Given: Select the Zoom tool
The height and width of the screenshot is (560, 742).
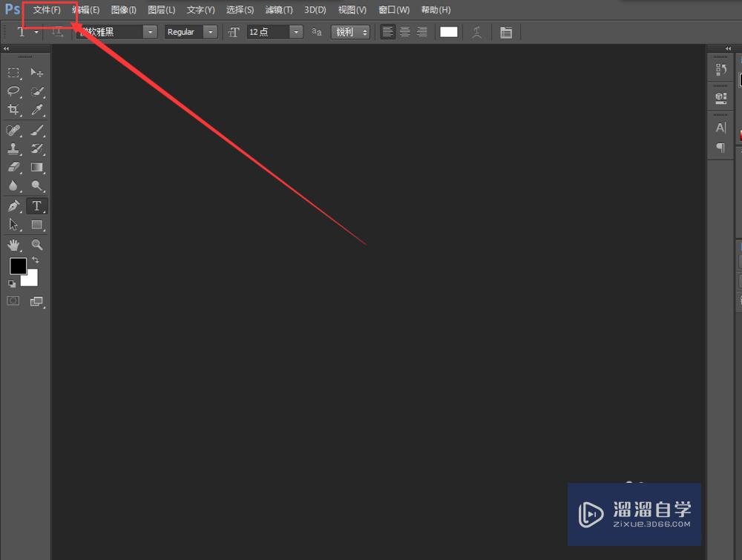Looking at the screenshot, I should coord(37,245).
